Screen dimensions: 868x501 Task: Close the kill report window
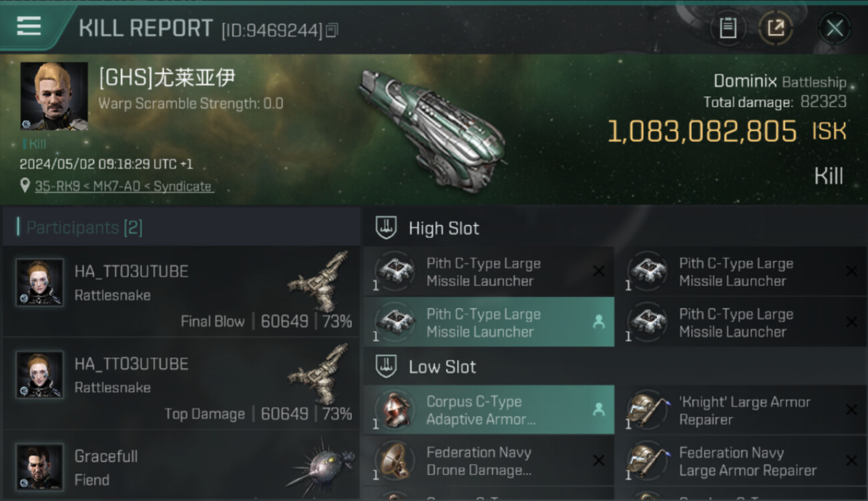pyautogui.click(x=835, y=28)
